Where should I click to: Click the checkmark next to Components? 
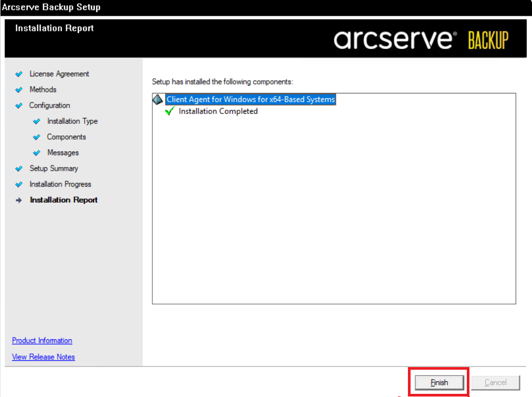[37, 137]
